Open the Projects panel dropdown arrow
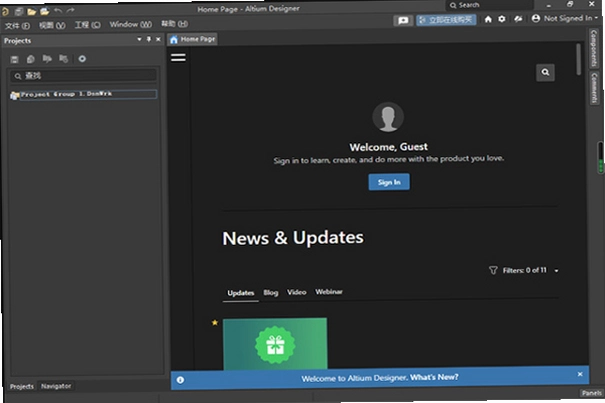 pos(139,39)
